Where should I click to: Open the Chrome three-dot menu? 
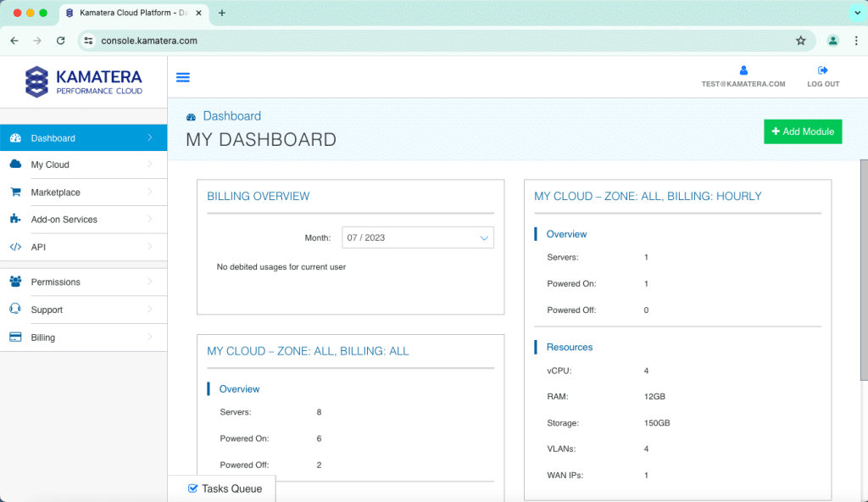[x=856, y=41]
